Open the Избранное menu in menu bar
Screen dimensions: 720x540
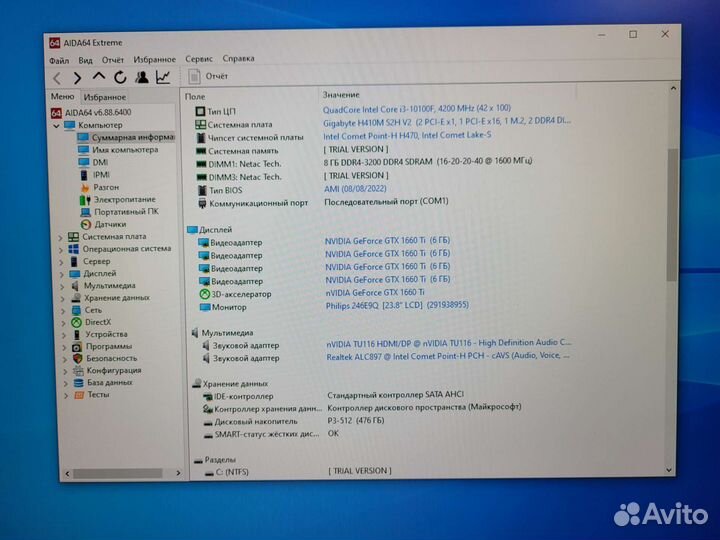pyautogui.click(x=154, y=59)
